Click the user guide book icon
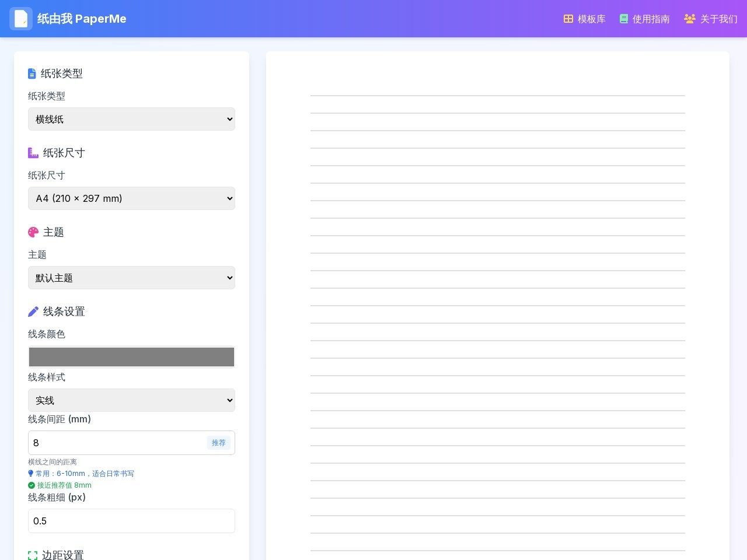 (x=624, y=19)
